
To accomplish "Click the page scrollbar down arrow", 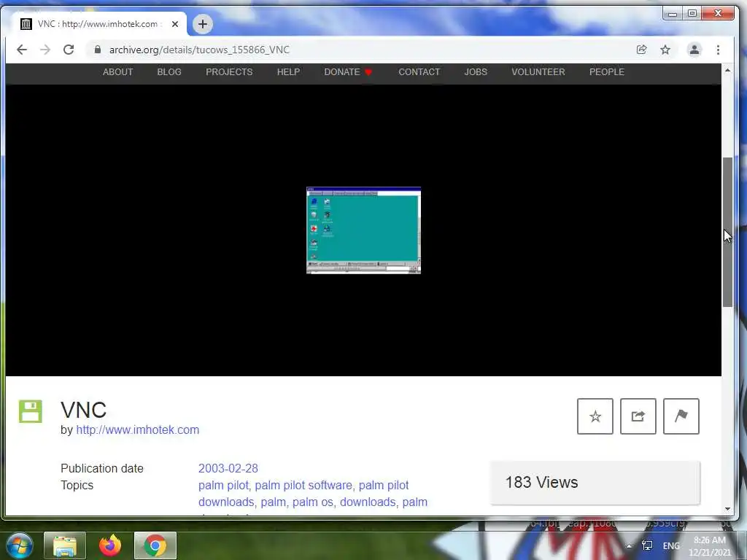I will pos(727,508).
